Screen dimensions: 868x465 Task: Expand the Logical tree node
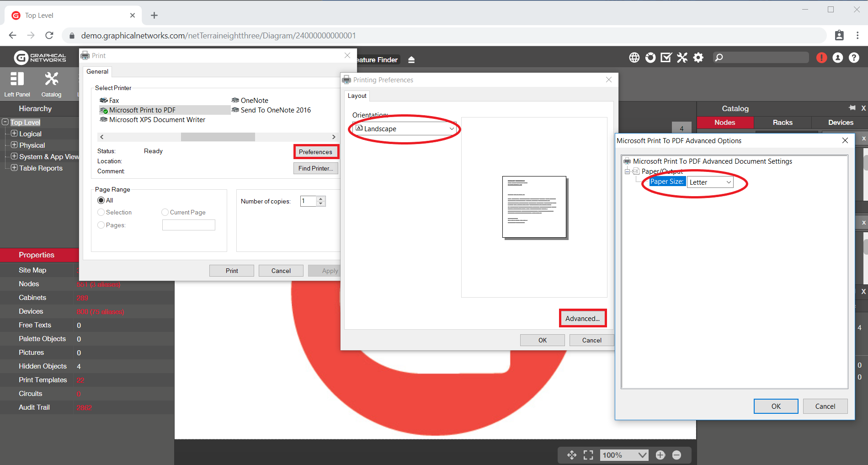14,134
